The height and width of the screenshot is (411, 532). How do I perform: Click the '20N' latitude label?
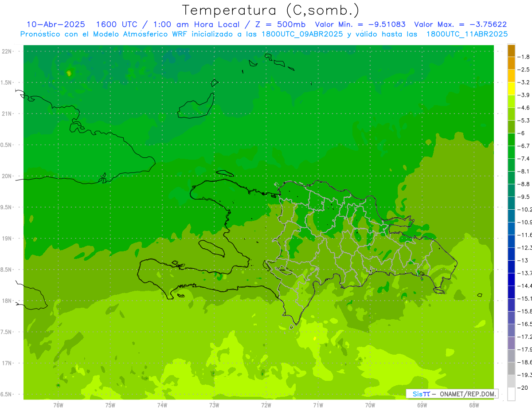(7, 176)
